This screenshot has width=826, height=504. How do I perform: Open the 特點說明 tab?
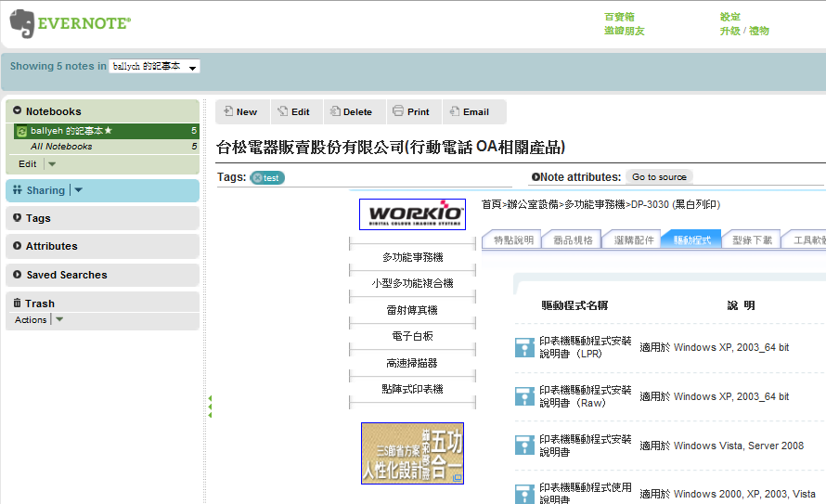(x=513, y=240)
